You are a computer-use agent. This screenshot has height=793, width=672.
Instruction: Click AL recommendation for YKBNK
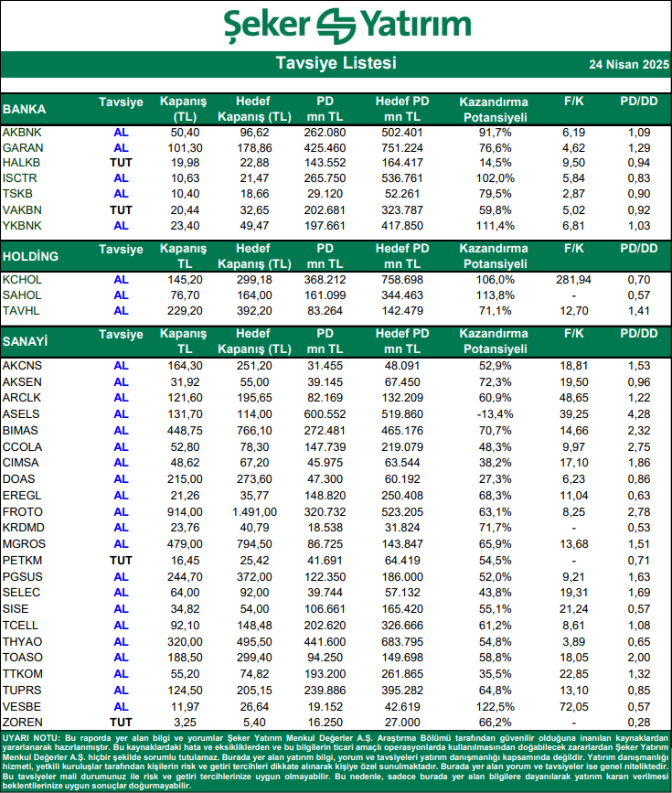coord(121,226)
